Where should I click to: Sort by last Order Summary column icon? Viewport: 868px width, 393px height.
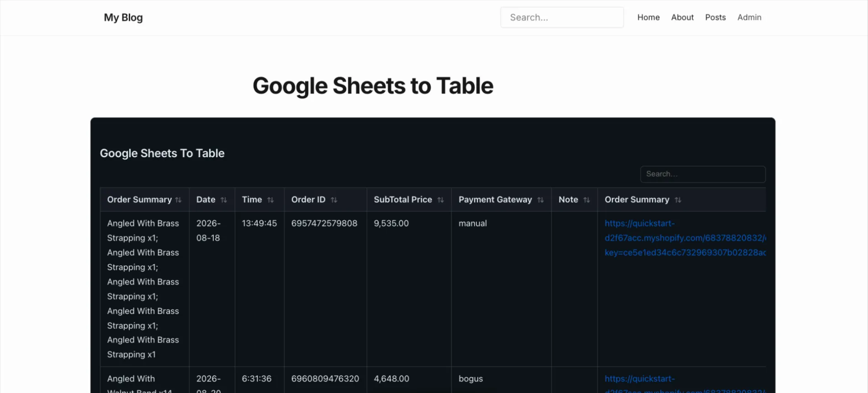(x=678, y=200)
